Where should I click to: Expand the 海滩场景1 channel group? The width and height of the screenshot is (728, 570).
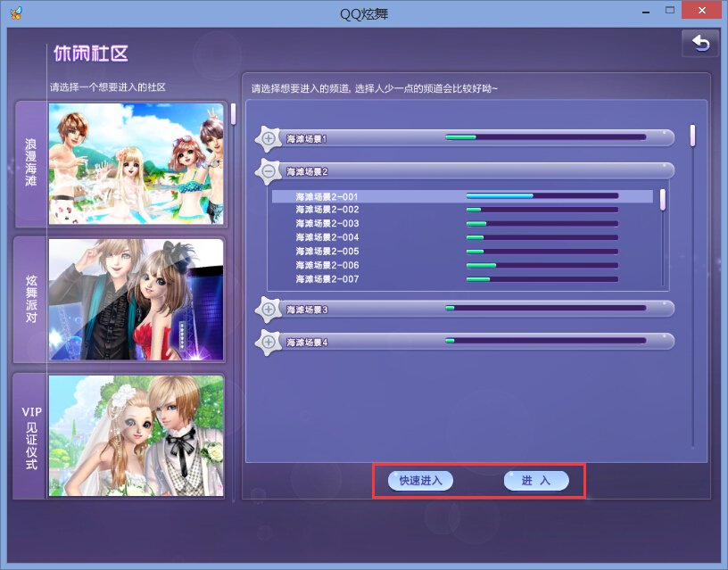point(269,138)
